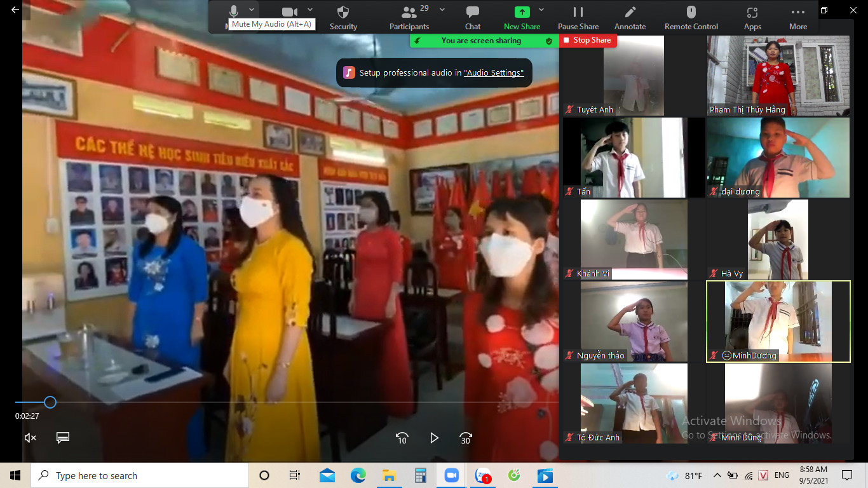This screenshot has width=868, height=488.
Task: Select Phạm Thị Thúy Hằng's video thumbnail
Action: click(x=778, y=76)
